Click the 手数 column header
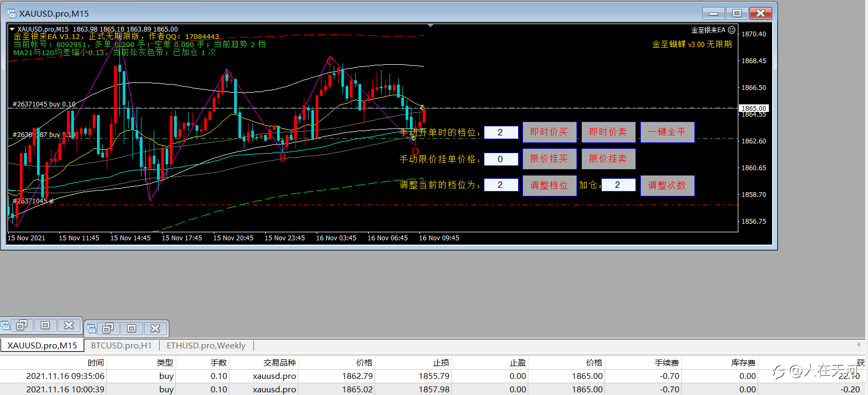 point(203,363)
